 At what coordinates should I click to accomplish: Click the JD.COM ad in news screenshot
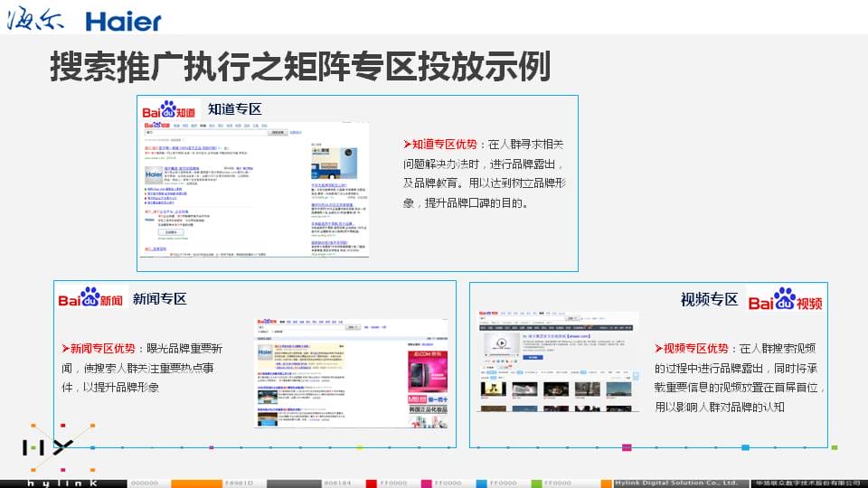[428, 371]
